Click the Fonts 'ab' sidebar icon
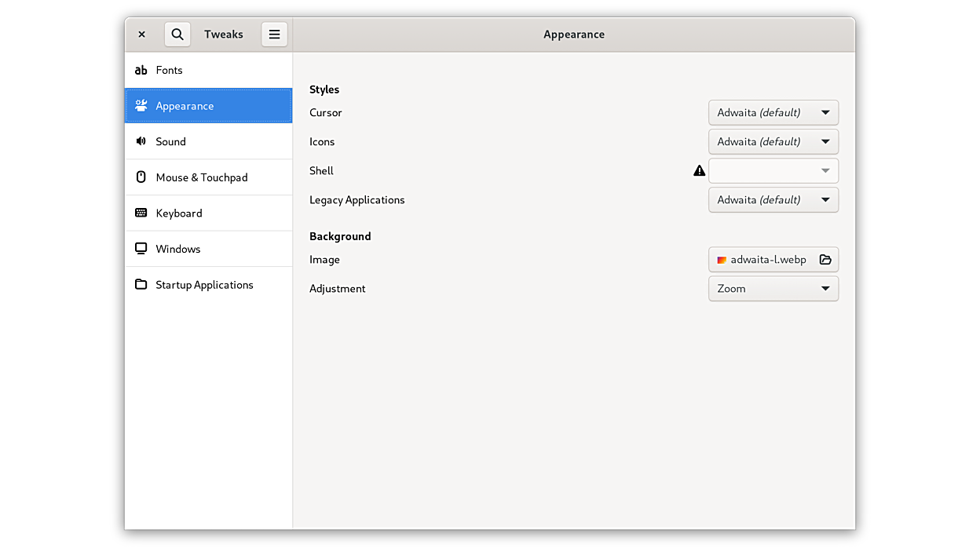Screen dimensions: 980x551 pyautogui.click(x=141, y=70)
